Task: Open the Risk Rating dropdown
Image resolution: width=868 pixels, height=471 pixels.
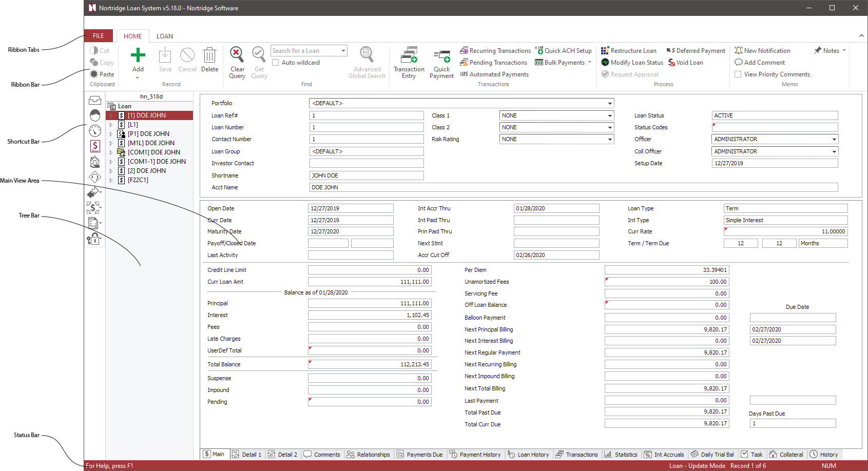Action: tap(609, 139)
